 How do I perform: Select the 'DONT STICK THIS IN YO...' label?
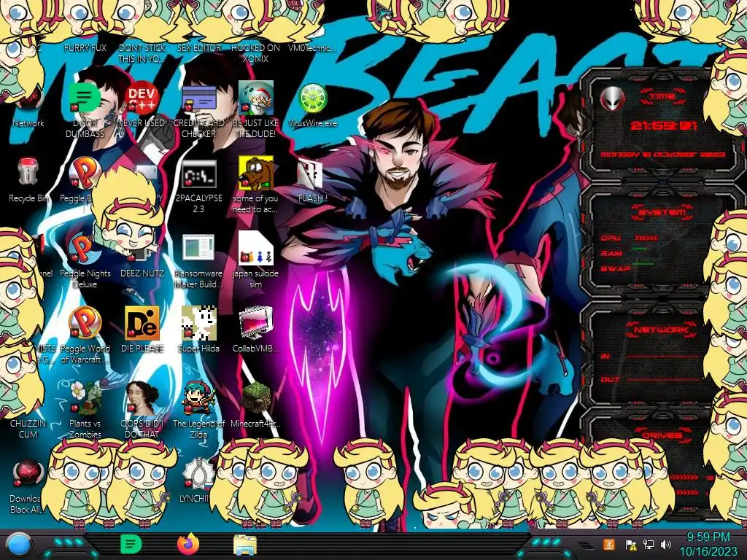coord(142,53)
